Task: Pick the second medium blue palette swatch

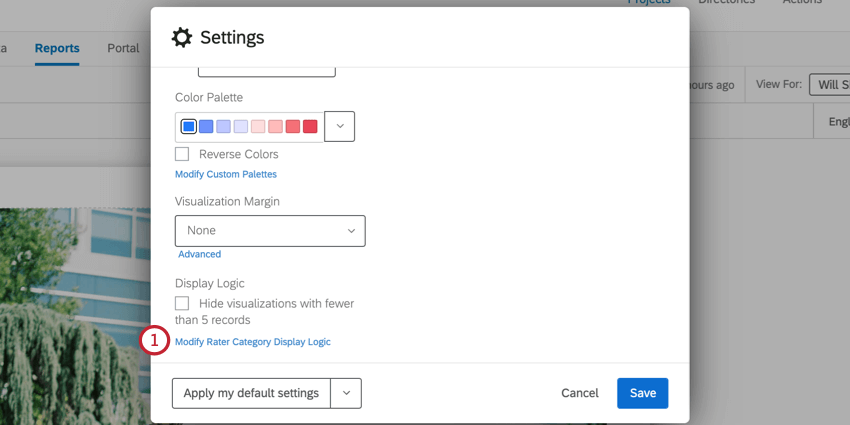Action: tap(206, 126)
